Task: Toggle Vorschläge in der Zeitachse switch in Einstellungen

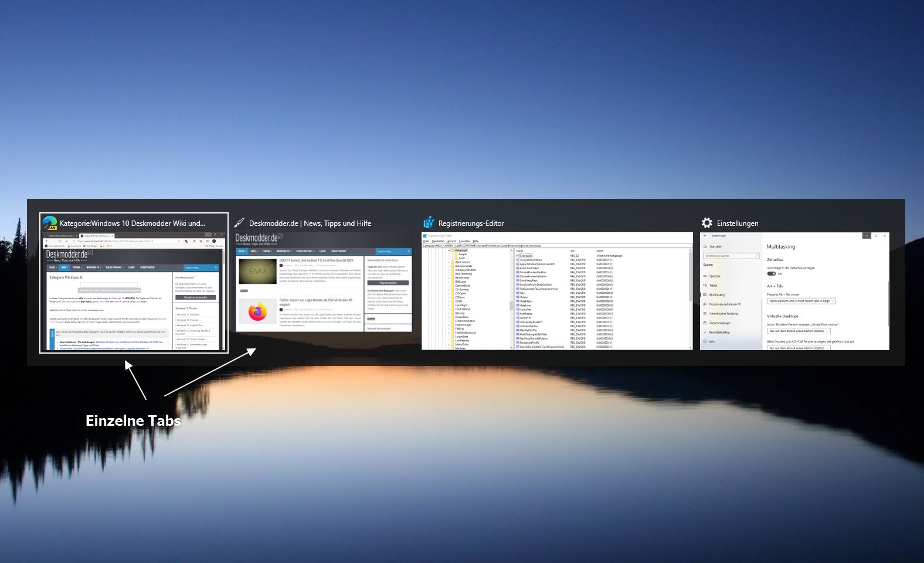Action: 772,273
